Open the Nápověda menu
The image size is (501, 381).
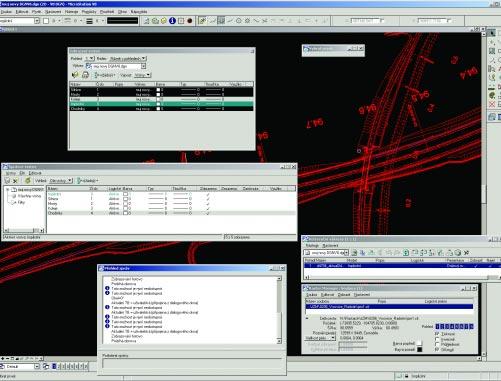pos(139,12)
